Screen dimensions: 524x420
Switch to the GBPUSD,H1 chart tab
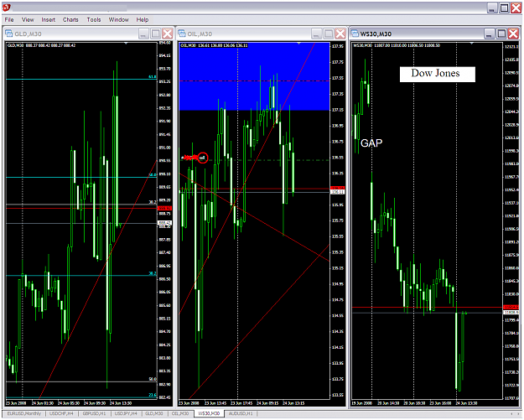point(94,413)
